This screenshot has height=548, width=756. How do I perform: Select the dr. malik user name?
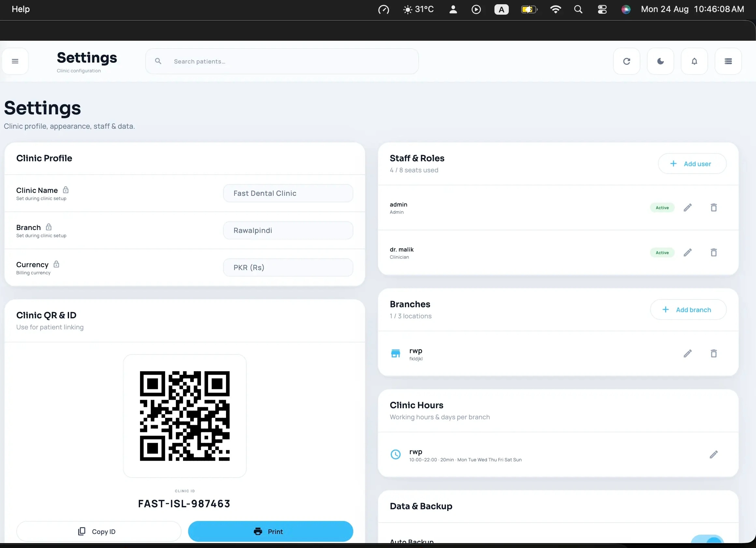[402, 249]
